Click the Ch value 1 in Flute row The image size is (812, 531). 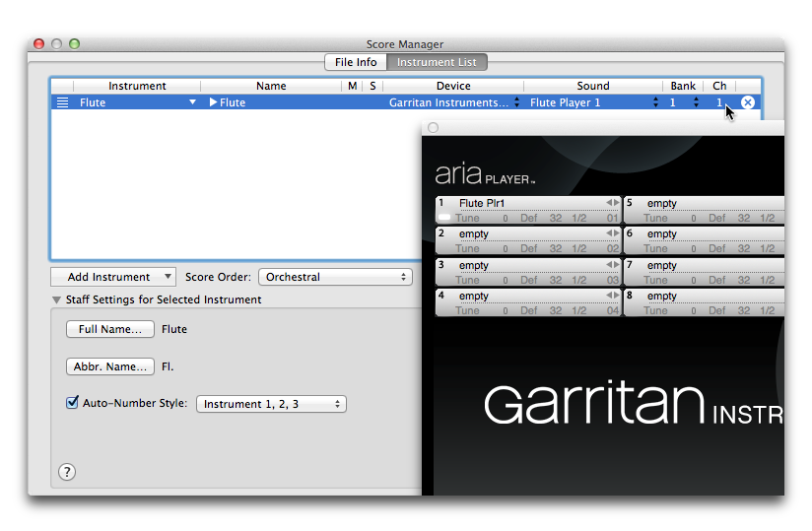click(719, 102)
